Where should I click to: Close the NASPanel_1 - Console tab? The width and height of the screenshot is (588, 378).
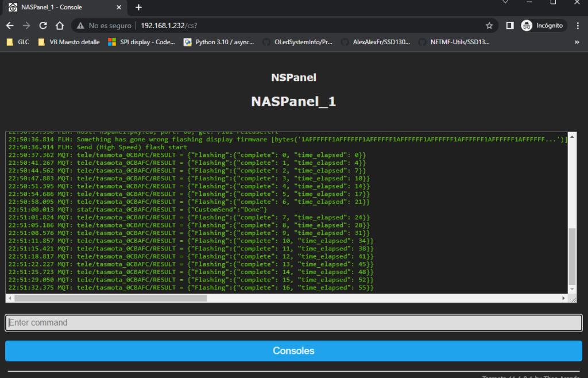pos(119,7)
